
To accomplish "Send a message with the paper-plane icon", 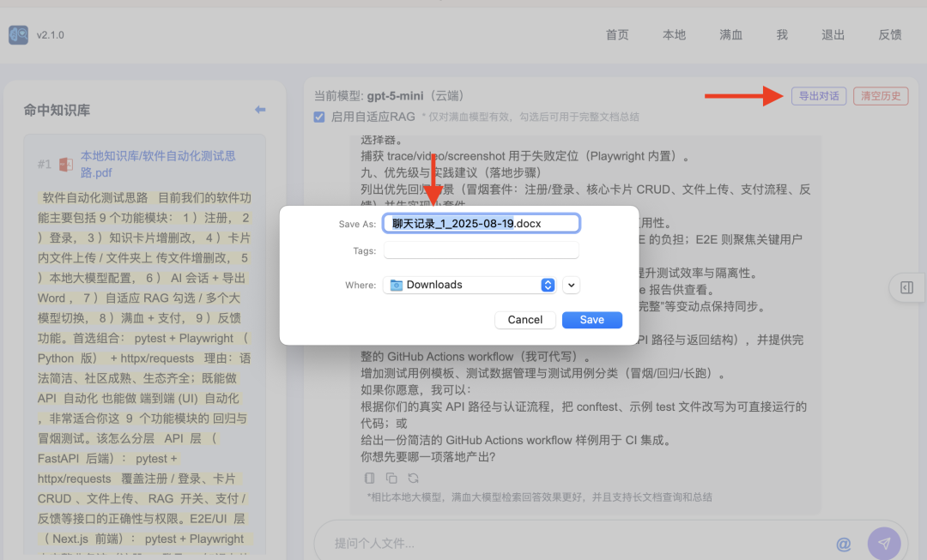I will coord(884,543).
